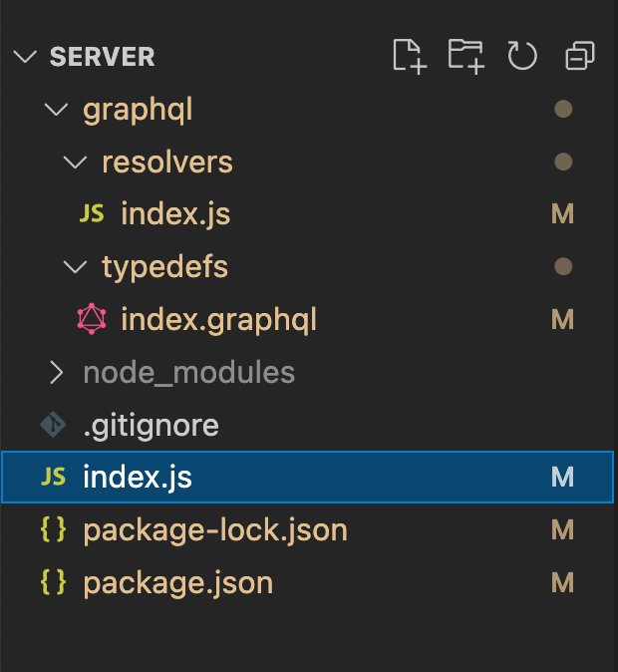Collapse the SERVER section header

(x=25, y=57)
